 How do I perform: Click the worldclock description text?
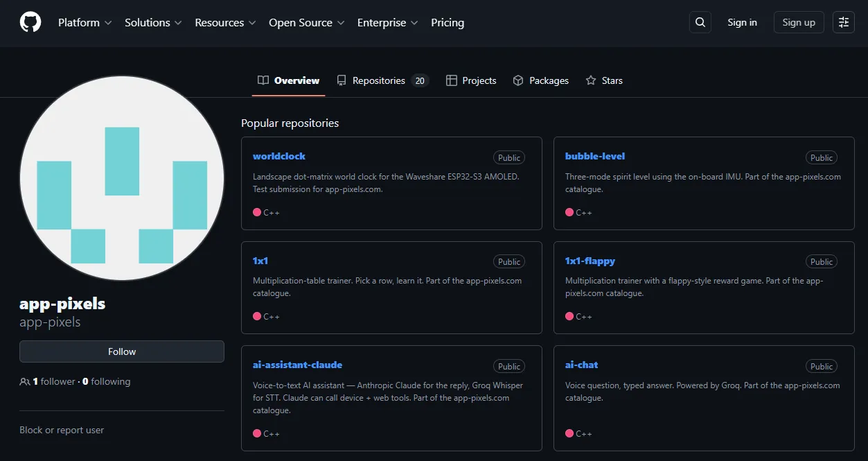386,182
